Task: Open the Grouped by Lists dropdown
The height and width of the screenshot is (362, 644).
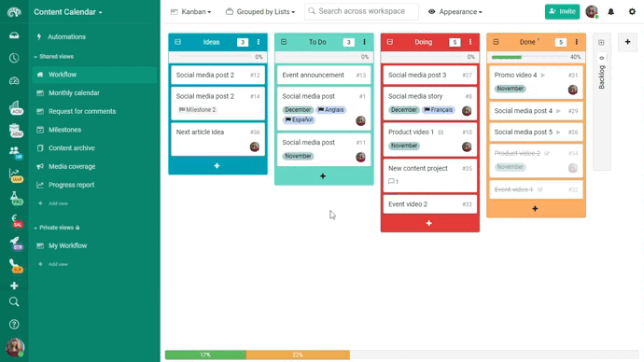Action: click(260, 12)
